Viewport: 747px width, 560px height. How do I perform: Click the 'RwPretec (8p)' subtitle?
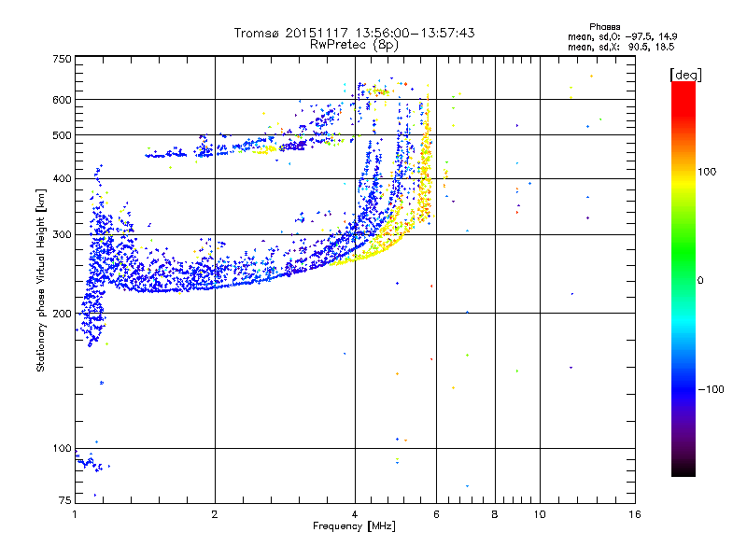[x=354, y=45]
